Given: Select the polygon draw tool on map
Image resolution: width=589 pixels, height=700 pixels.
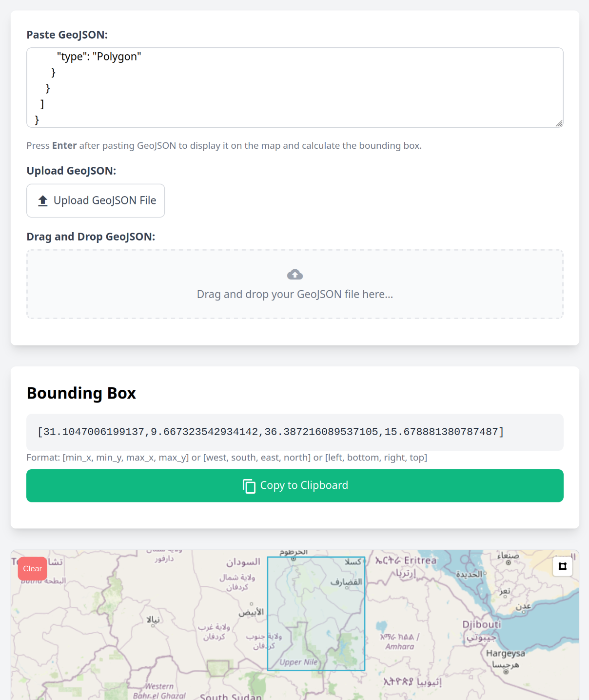Looking at the screenshot, I should 562,566.
